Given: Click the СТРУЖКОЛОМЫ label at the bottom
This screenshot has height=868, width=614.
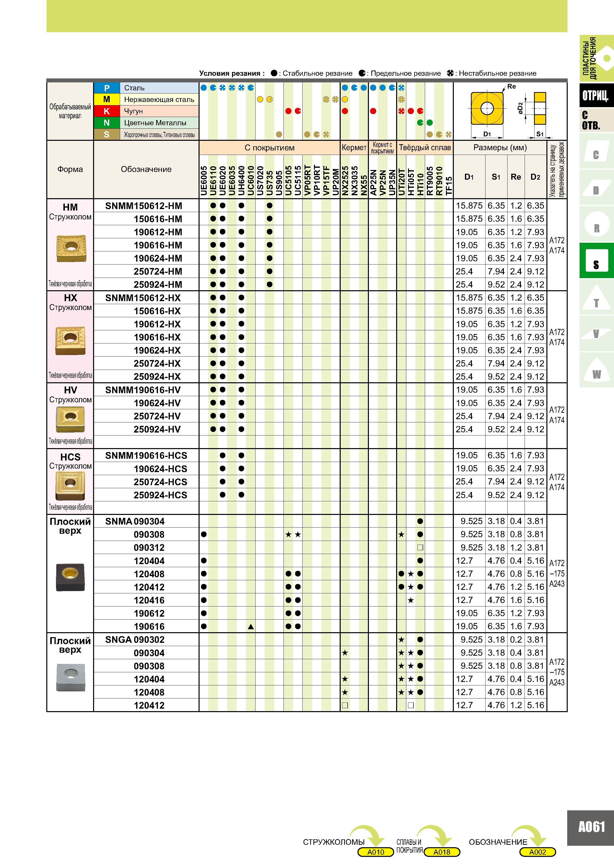Looking at the screenshot, I should pos(334,842).
